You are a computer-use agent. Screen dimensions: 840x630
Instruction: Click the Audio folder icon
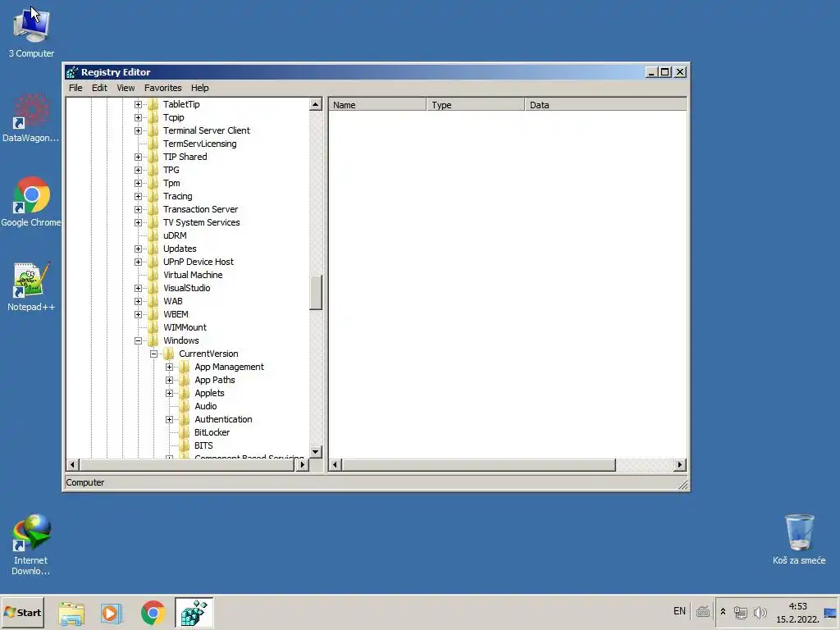click(185, 406)
